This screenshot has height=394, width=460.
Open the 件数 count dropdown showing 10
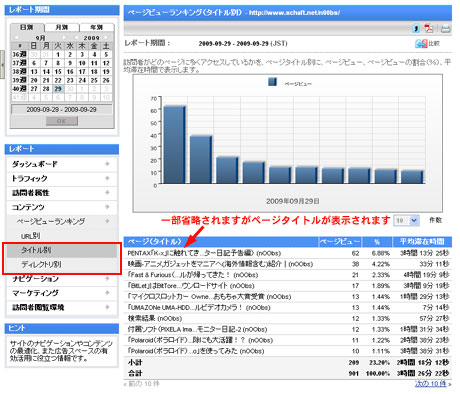click(x=406, y=220)
